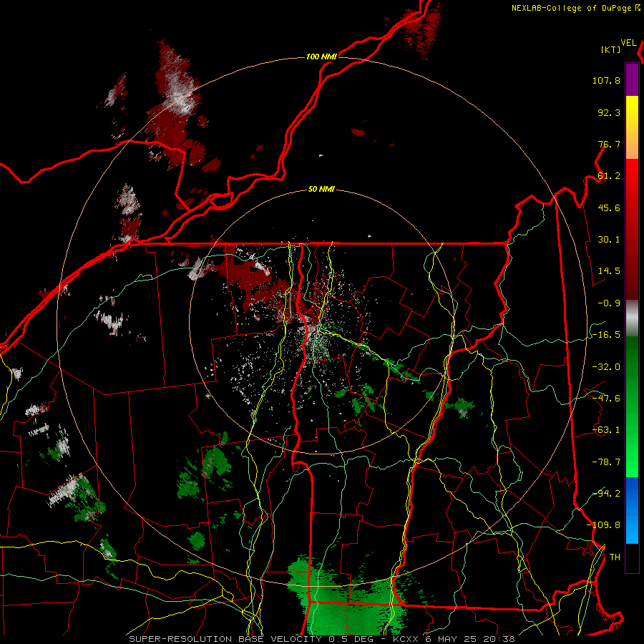Click the NEXLAB-College of DuPage credit text

575,8
